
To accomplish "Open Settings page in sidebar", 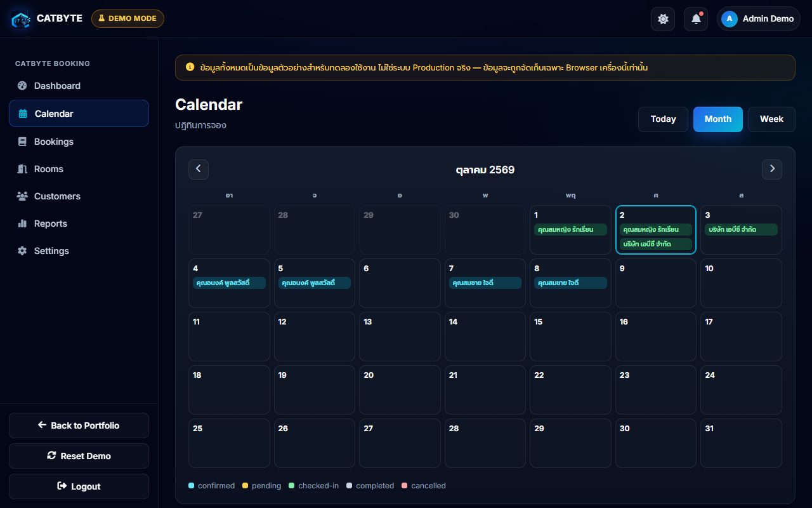I will click(79, 251).
